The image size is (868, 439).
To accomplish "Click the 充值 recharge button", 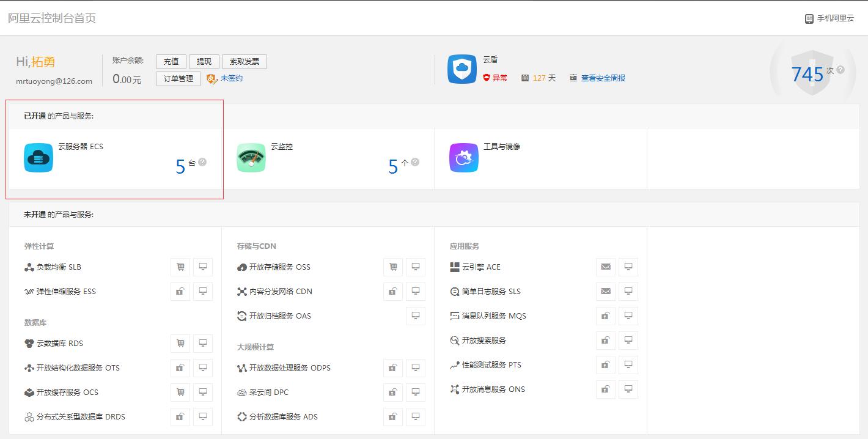I will click(x=171, y=61).
